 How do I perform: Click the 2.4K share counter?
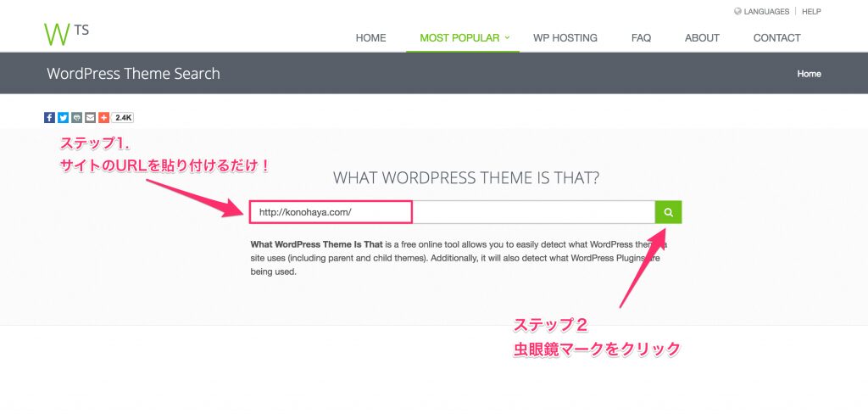(122, 117)
